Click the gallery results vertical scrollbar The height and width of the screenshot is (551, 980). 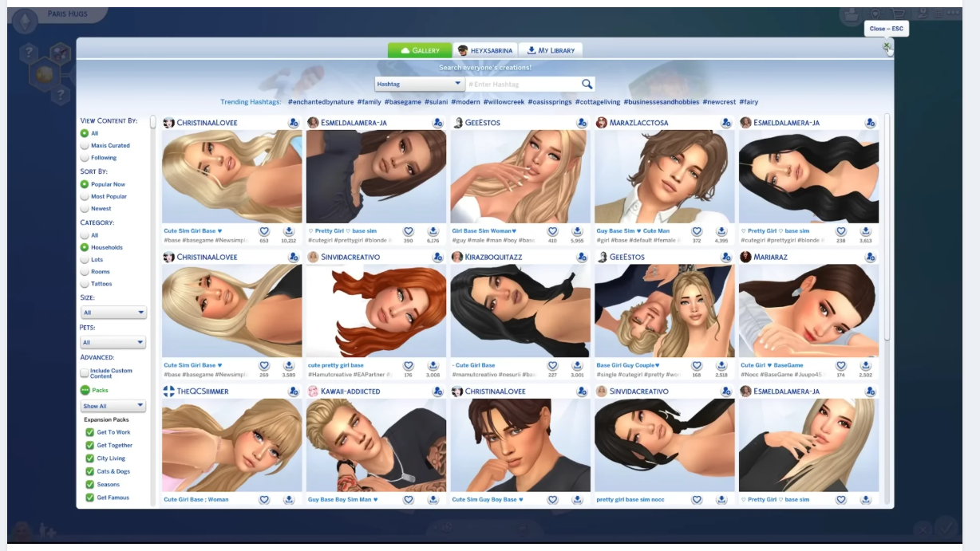click(887, 227)
